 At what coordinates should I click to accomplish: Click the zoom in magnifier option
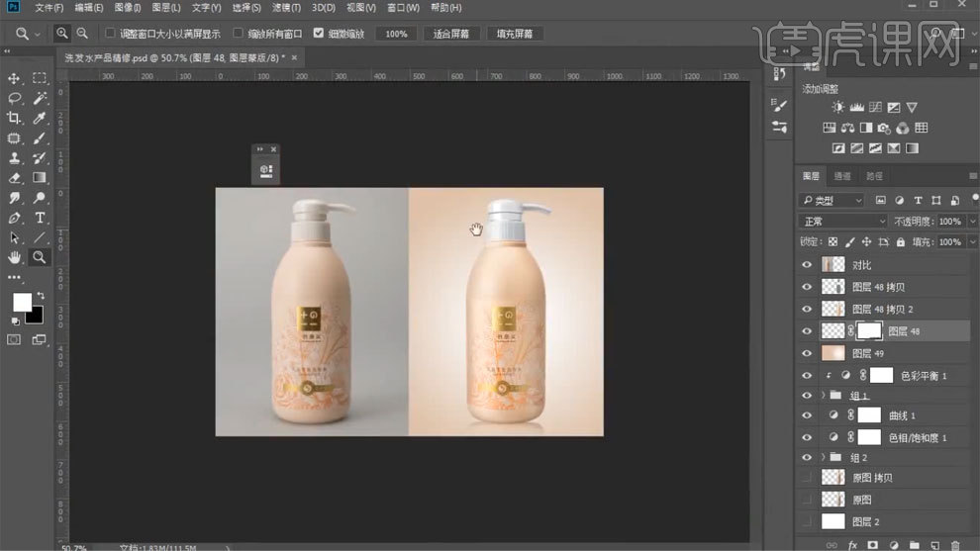(x=62, y=33)
